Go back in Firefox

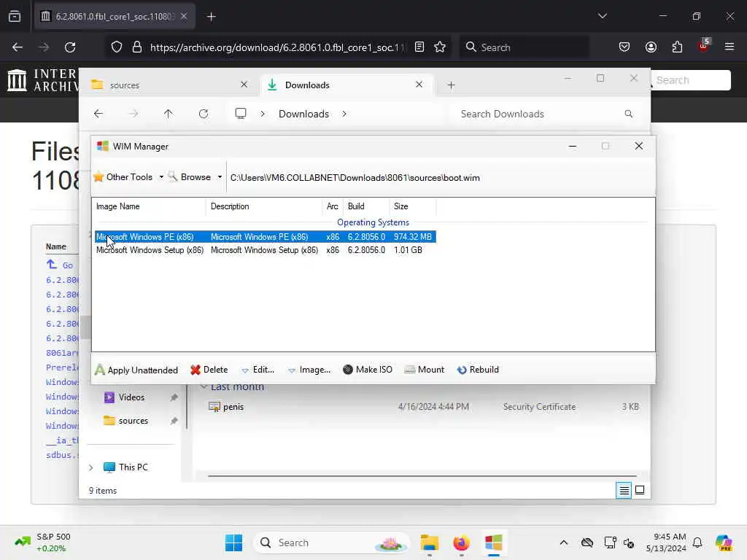click(x=18, y=47)
